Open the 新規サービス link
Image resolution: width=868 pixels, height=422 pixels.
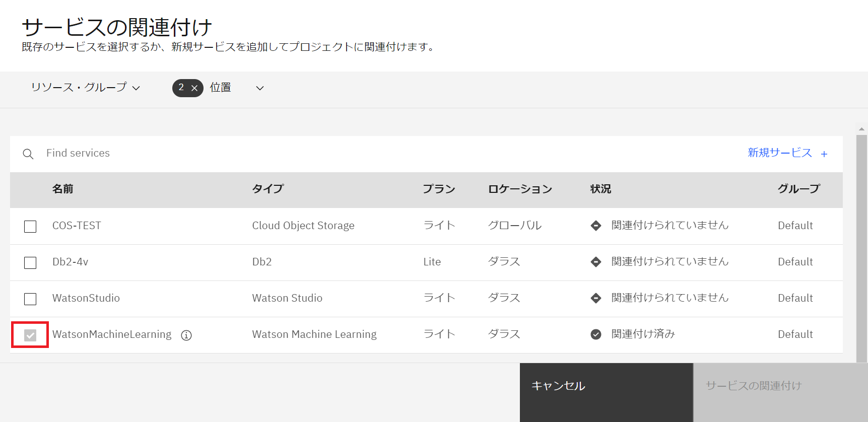click(779, 153)
